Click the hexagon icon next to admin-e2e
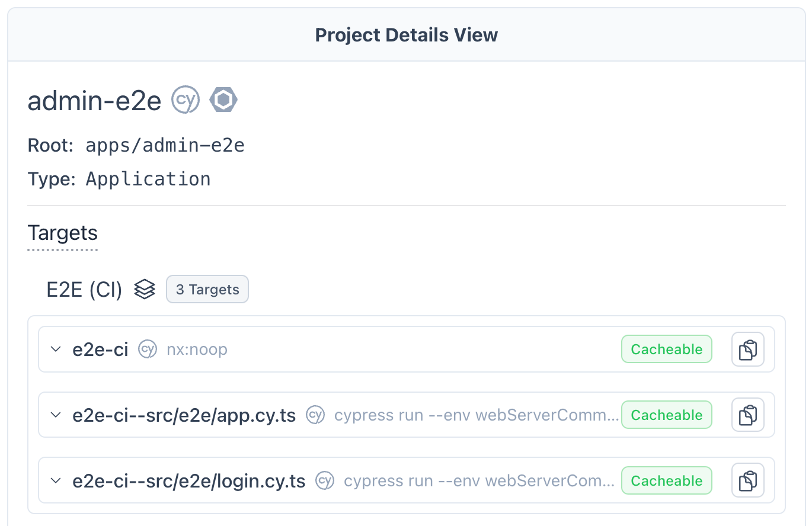The image size is (812, 526). [223, 100]
